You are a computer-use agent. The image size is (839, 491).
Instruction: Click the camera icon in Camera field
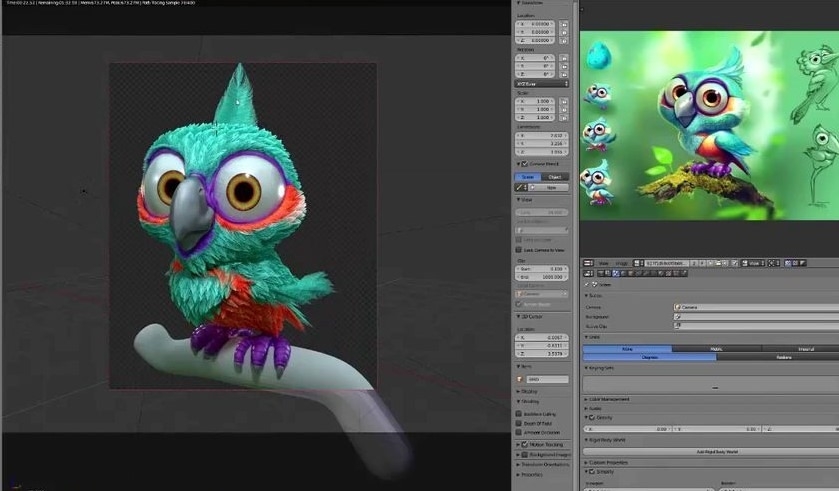tap(677, 307)
